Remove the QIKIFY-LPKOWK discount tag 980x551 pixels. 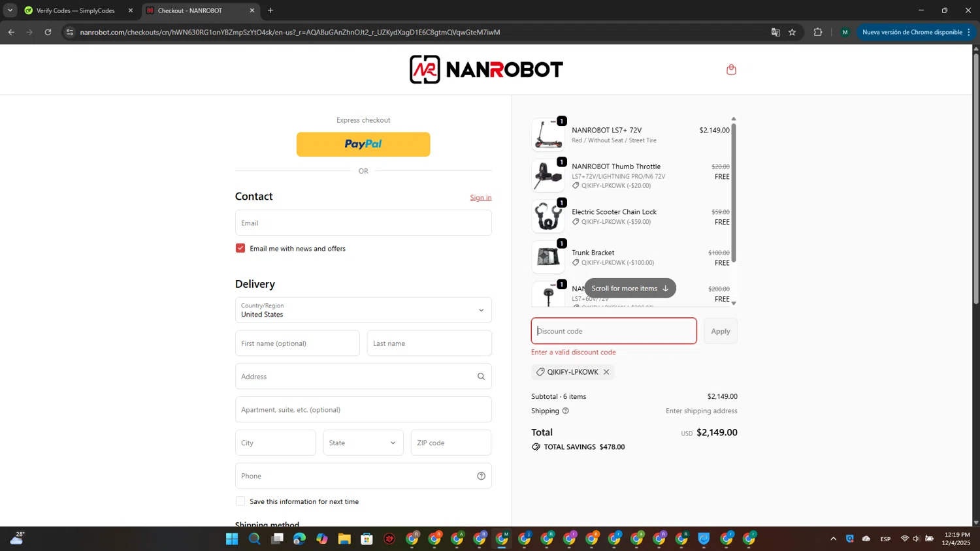(x=606, y=372)
